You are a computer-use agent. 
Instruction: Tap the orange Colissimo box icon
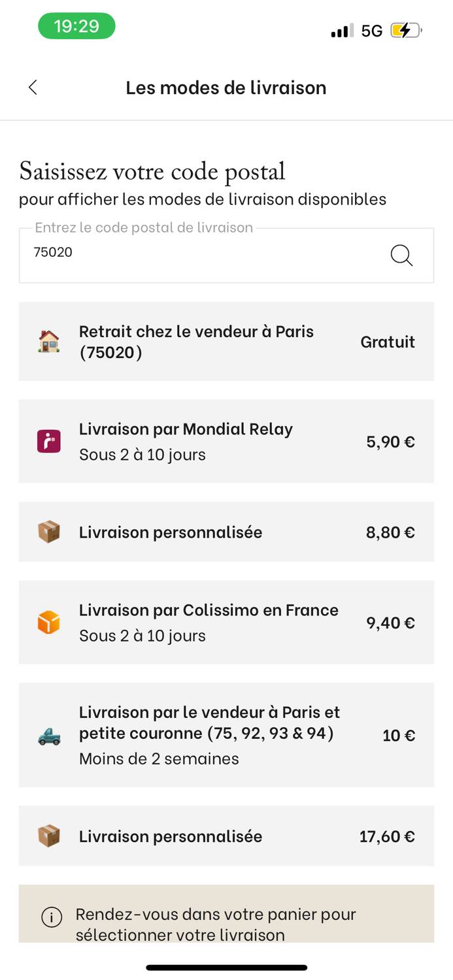(x=49, y=622)
